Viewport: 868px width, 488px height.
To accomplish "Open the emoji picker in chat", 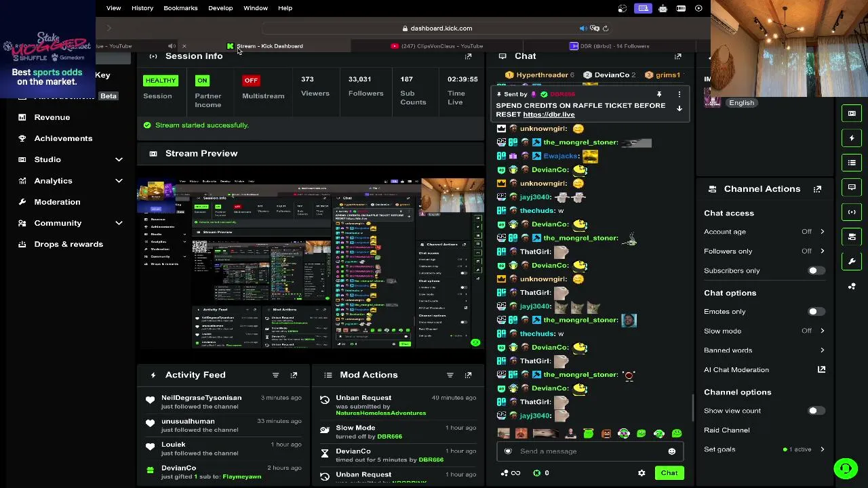I will coord(671,451).
